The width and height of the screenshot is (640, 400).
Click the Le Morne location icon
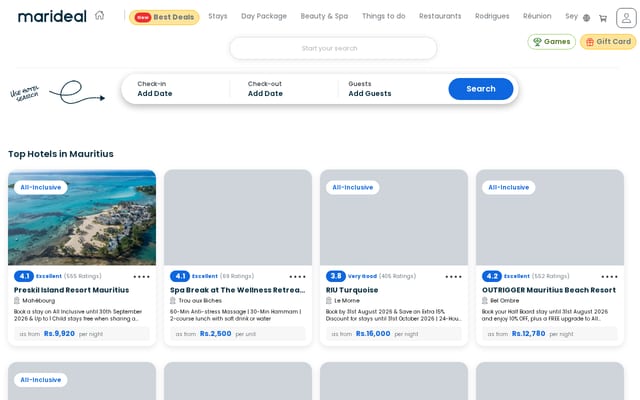click(x=329, y=300)
